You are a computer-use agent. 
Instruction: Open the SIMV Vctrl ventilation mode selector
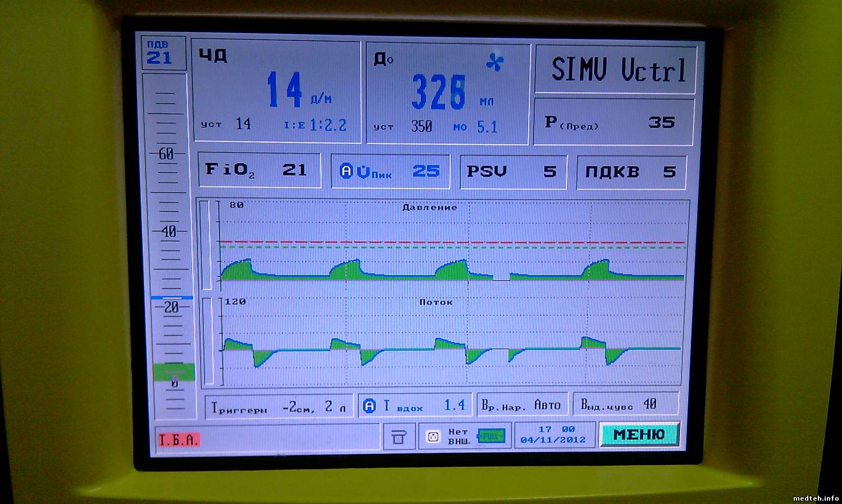point(616,70)
